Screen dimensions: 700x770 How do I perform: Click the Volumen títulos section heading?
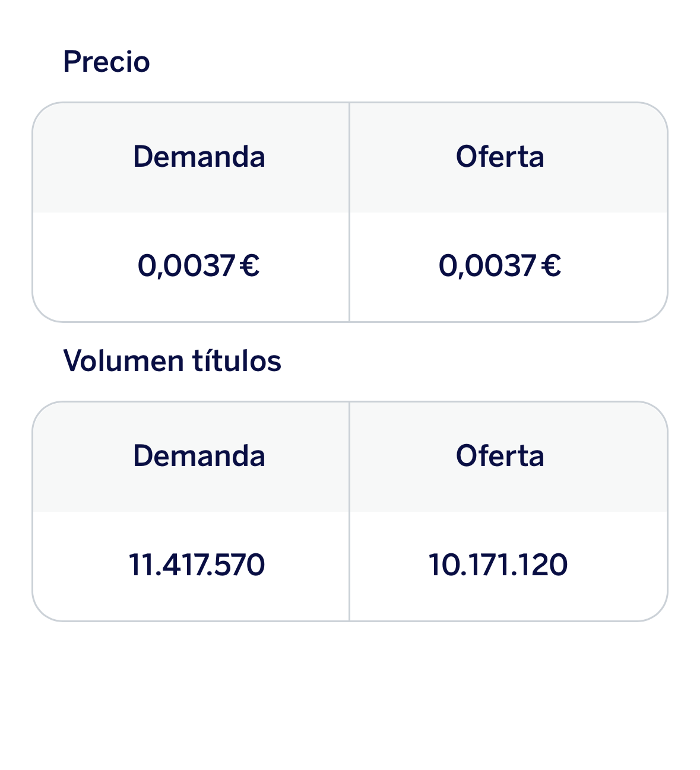click(172, 360)
